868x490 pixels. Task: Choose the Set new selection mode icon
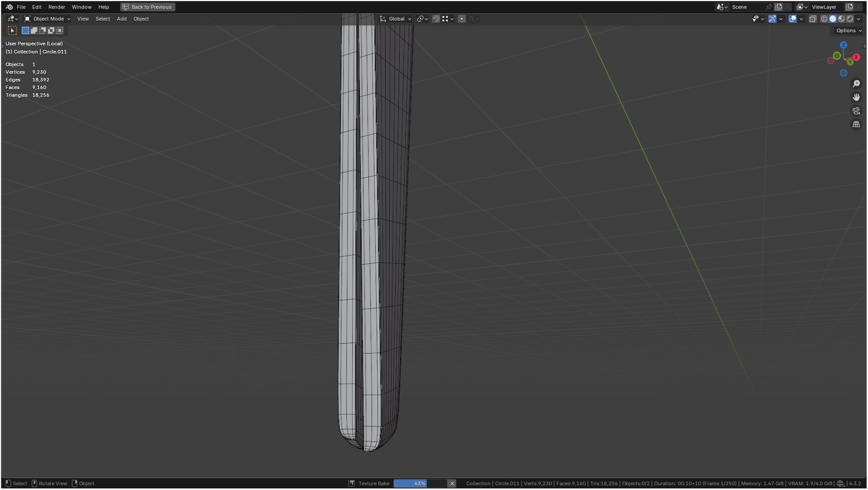coord(25,30)
